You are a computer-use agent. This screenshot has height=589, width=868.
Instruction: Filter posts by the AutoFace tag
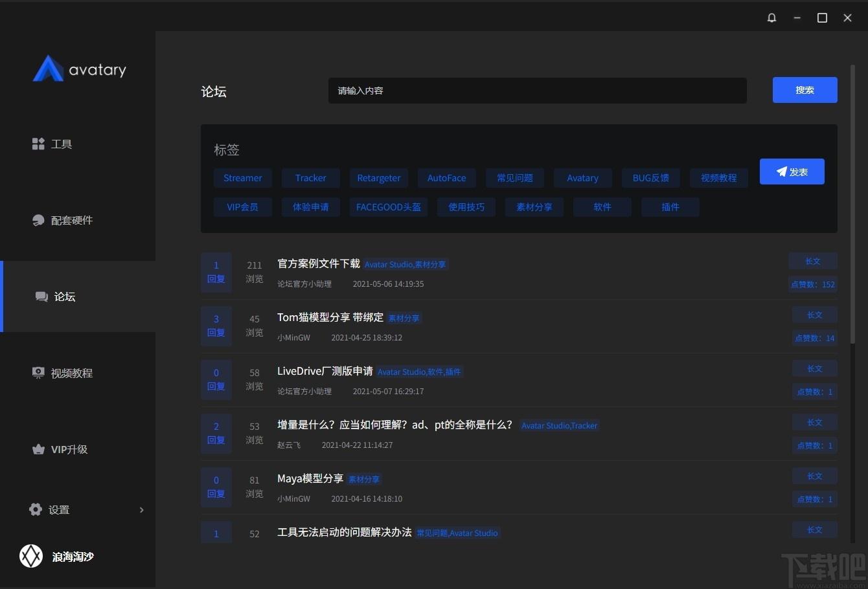click(x=447, y=178)
